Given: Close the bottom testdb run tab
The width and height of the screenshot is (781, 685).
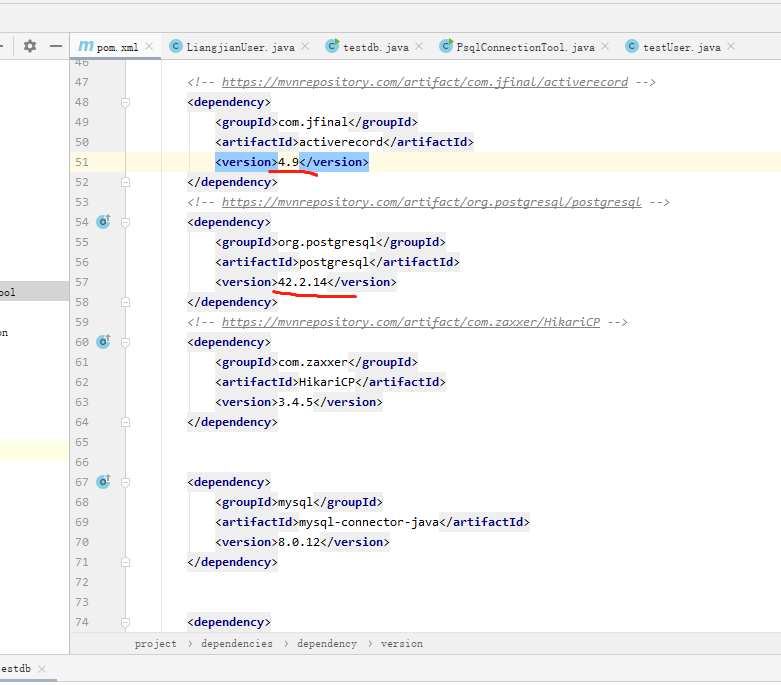Looking at the screenshot, I should pyautogui.click(x=42, y=669).
